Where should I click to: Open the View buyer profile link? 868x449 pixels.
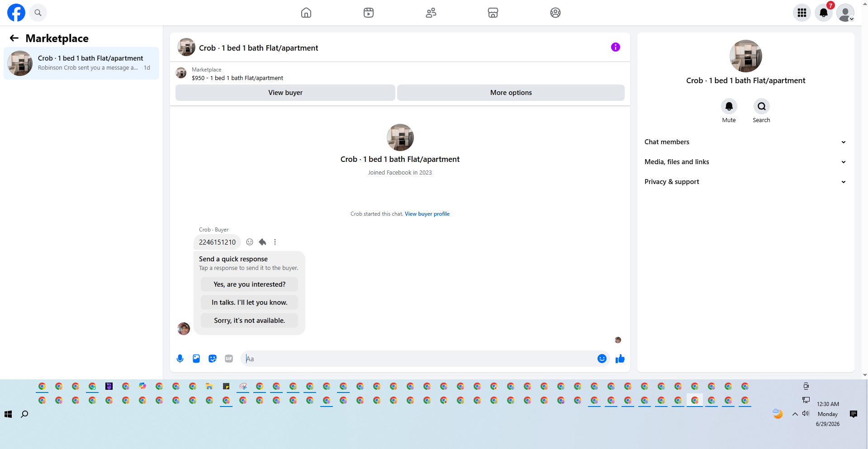point(427,214)
